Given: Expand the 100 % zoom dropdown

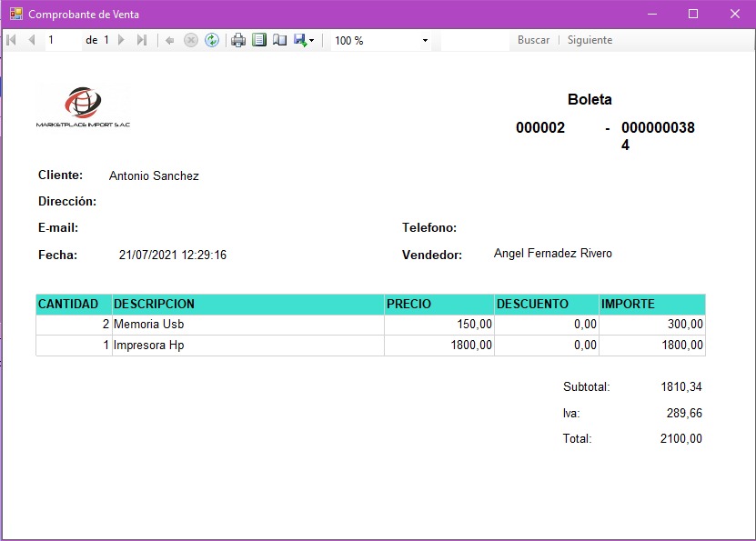Looking at the screenshot, I should (x=425, y=41).
